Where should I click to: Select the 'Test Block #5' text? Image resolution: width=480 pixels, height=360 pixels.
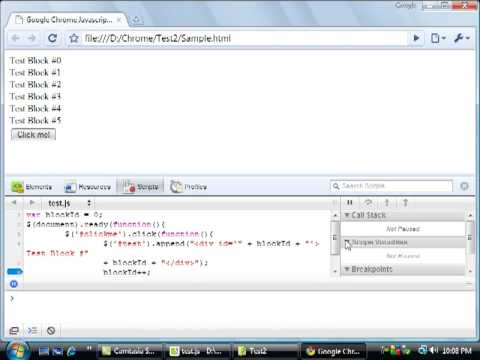(x=35, y=120)
